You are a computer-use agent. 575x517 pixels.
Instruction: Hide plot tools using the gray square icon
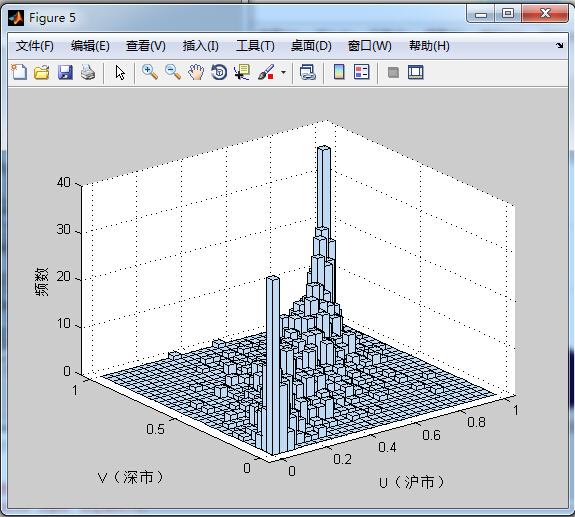(x=393, y=72)
